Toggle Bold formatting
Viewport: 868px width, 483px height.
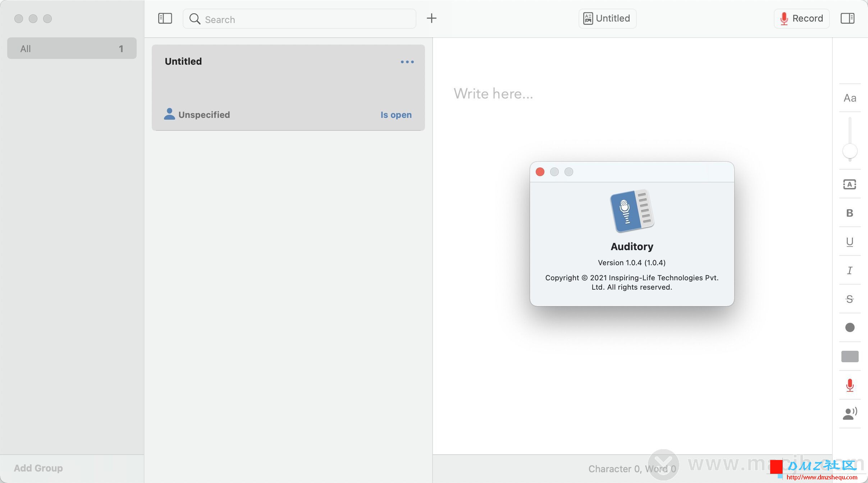[850, 213]
